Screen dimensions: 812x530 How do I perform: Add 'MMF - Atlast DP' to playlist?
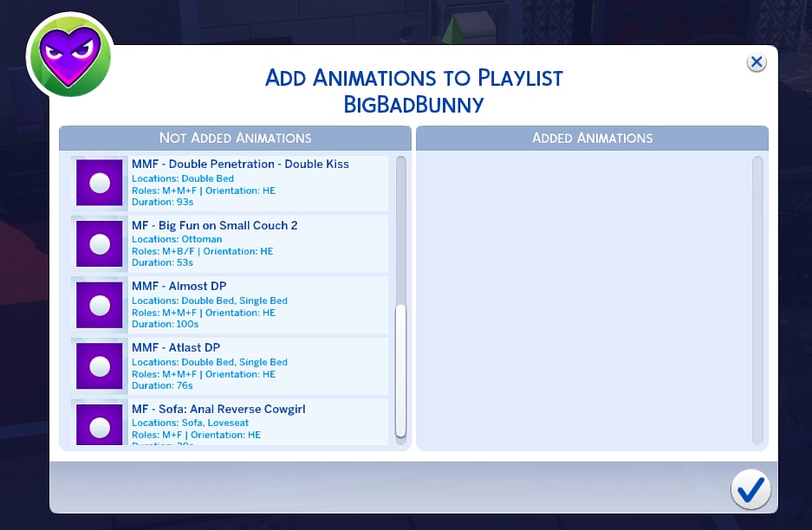click(230, 366)
